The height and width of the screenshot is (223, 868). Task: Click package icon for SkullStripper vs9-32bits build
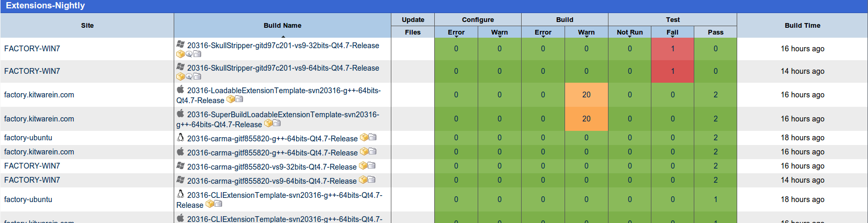click(181, 54)
